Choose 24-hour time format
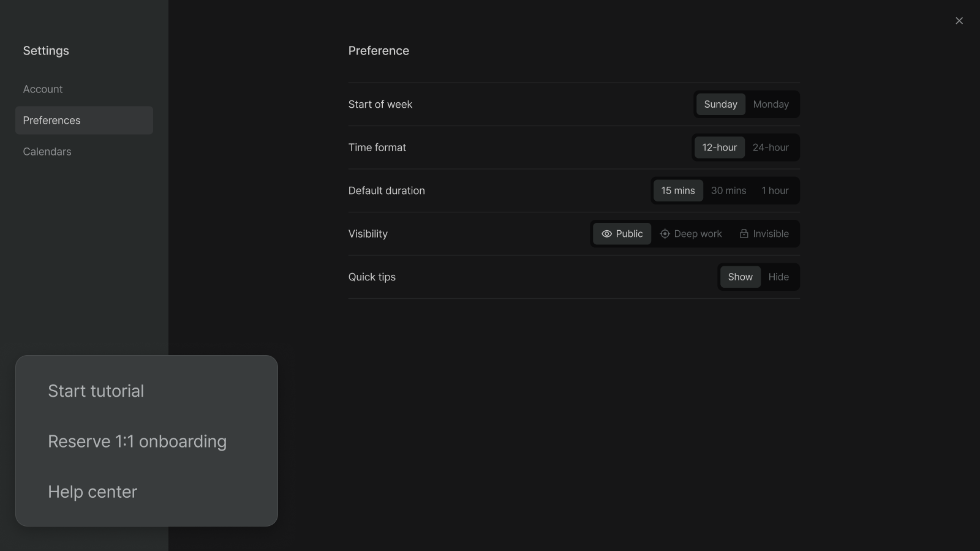Viewport: 980px width, 551px height. click(x=771, y=148)
